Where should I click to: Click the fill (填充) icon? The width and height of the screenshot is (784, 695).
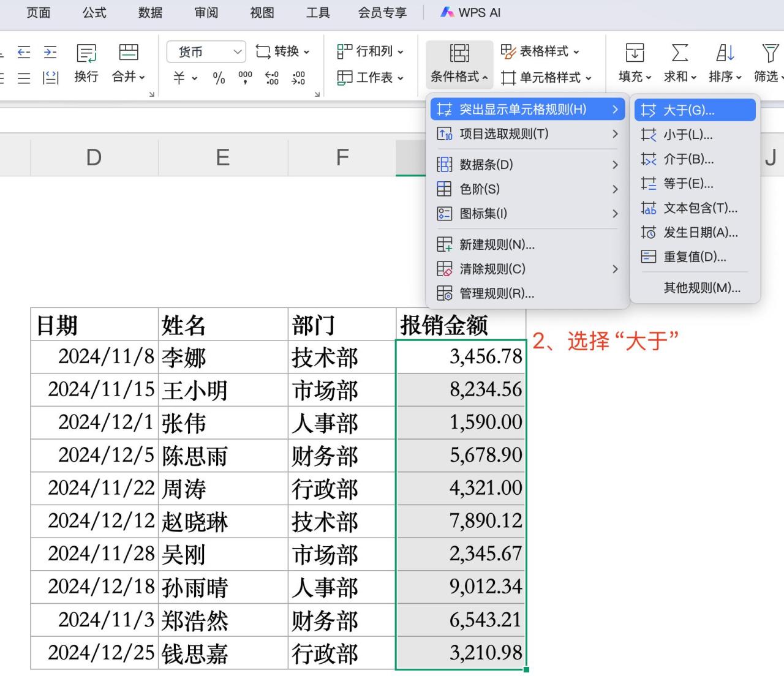(635, 53)
